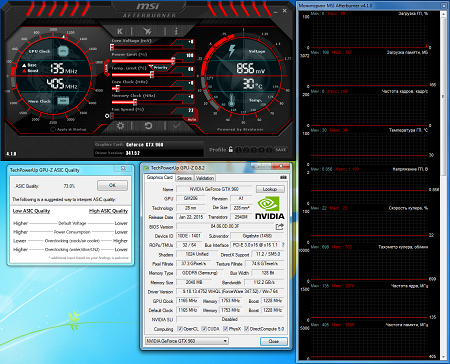
Task: Save BIOS using the export icon in GPU-Z
Action: (280, 227)
